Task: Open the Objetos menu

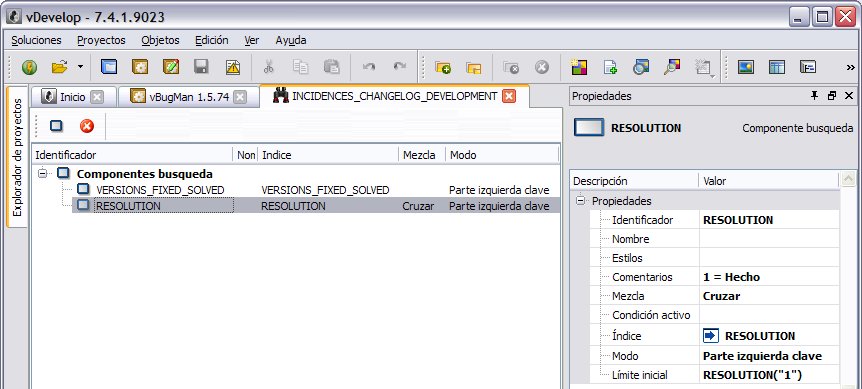Action: coord(160,40)
